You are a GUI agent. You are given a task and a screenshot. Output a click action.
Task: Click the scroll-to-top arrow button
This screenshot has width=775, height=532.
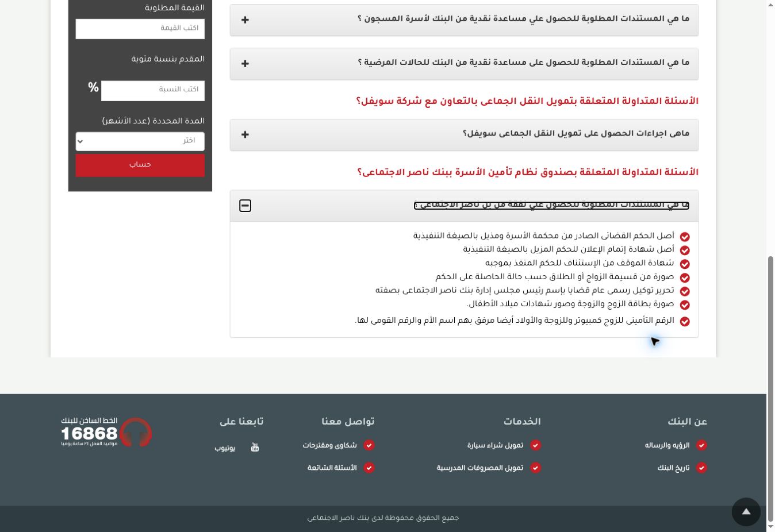pyautogui.click(x=746, y=512)
